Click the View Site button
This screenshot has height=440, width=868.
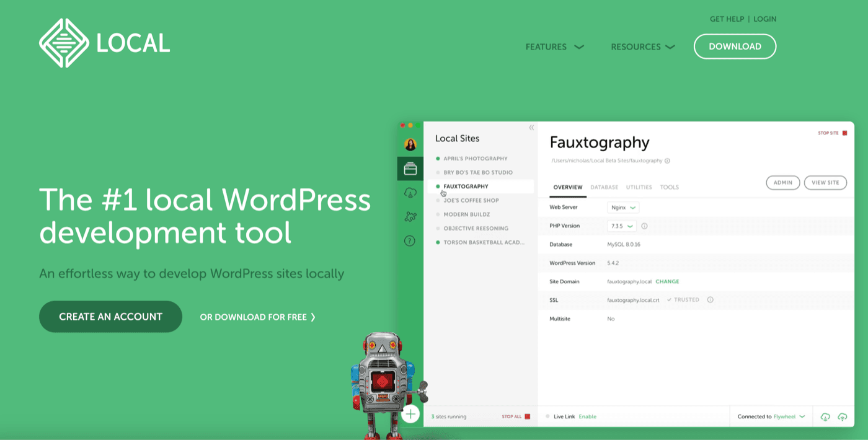[x=825, y=183]
